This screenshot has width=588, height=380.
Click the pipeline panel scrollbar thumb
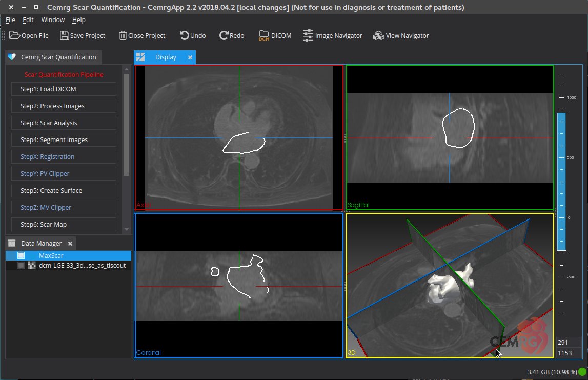click(127, 125)
